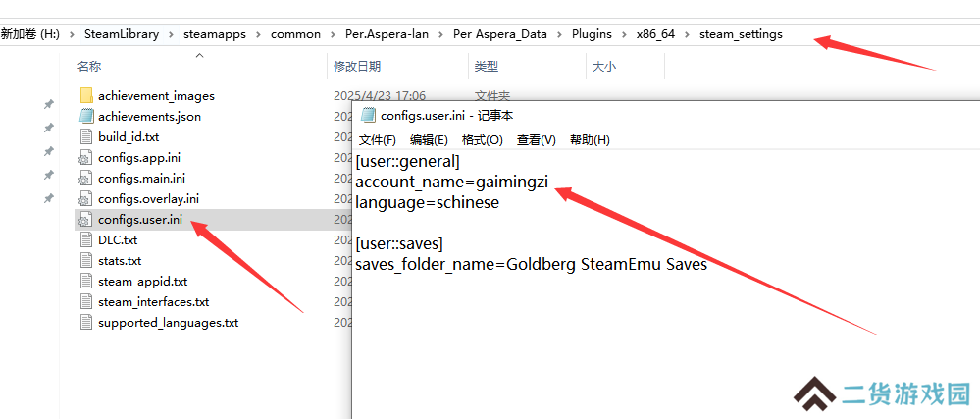Screen dimensions: 980x419
Task: Click the 文件夹 type cell of achievement_images
Action: [492, 96]
